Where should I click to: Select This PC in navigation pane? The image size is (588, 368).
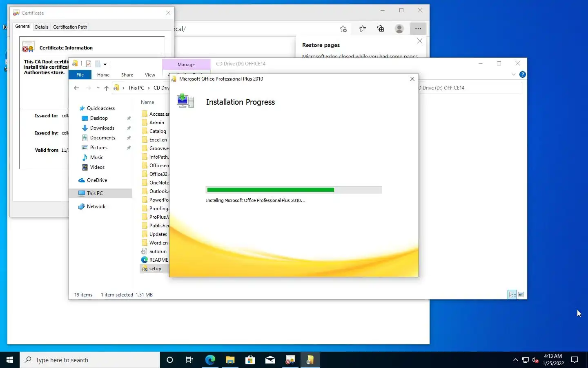point(100,193)
